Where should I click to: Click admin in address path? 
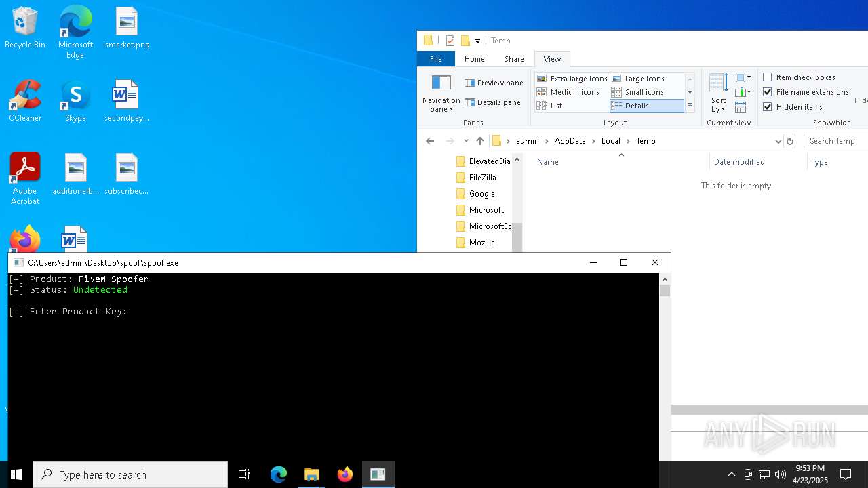528,141
